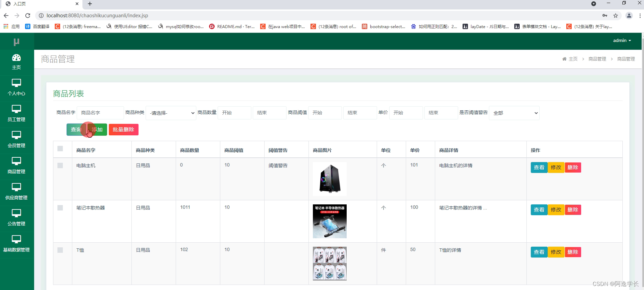This screenshot has height=290, width=644.
Task: Click the browser forward arrow
Action: click(17, 16)
